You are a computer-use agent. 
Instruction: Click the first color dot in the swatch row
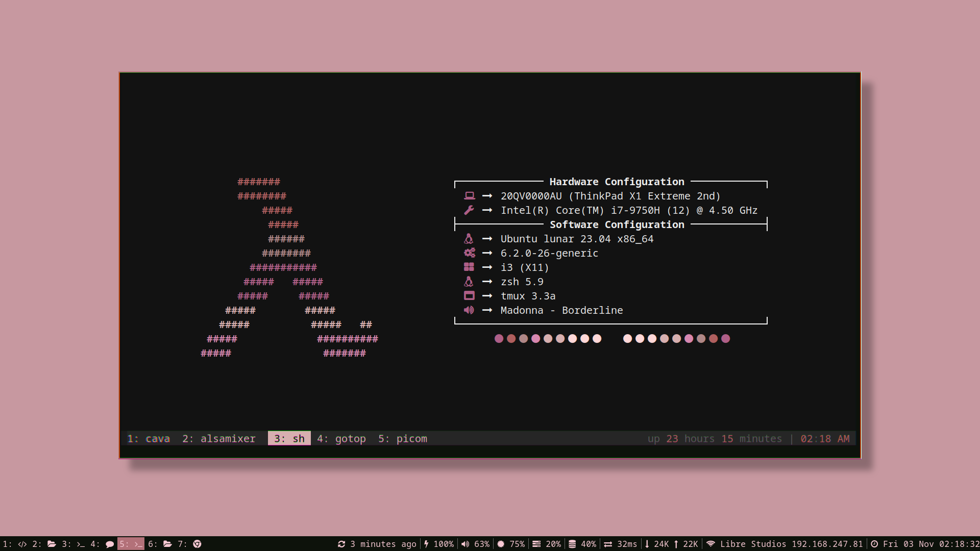(499, 338)
